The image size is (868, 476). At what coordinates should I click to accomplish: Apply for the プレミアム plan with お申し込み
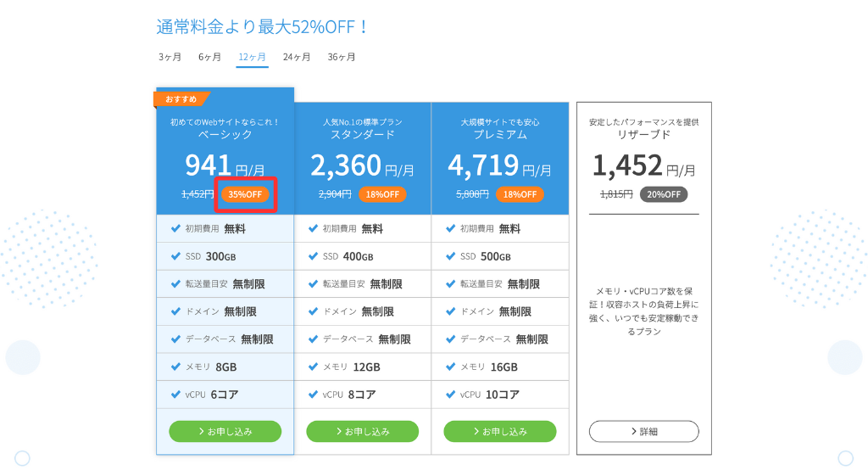coord(500,431)
